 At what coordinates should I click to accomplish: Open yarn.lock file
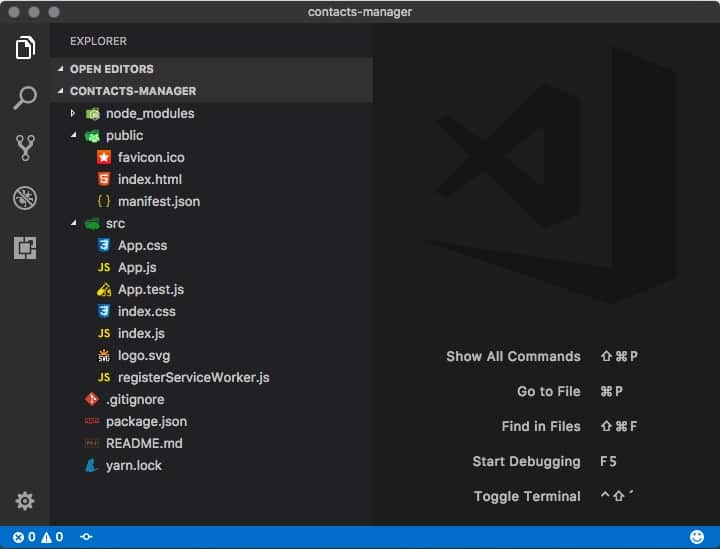[x=134, y=465]
